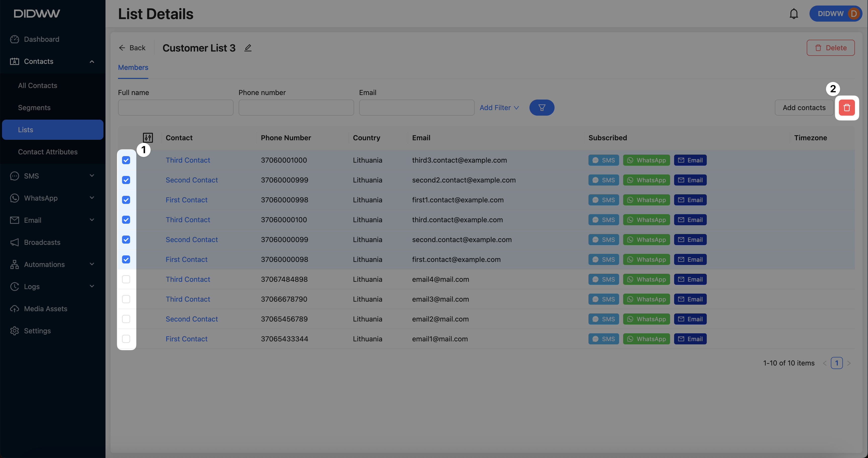Go to pagination page 1
Viewport: 868px width, 458px height.
(x=837, y=363)
